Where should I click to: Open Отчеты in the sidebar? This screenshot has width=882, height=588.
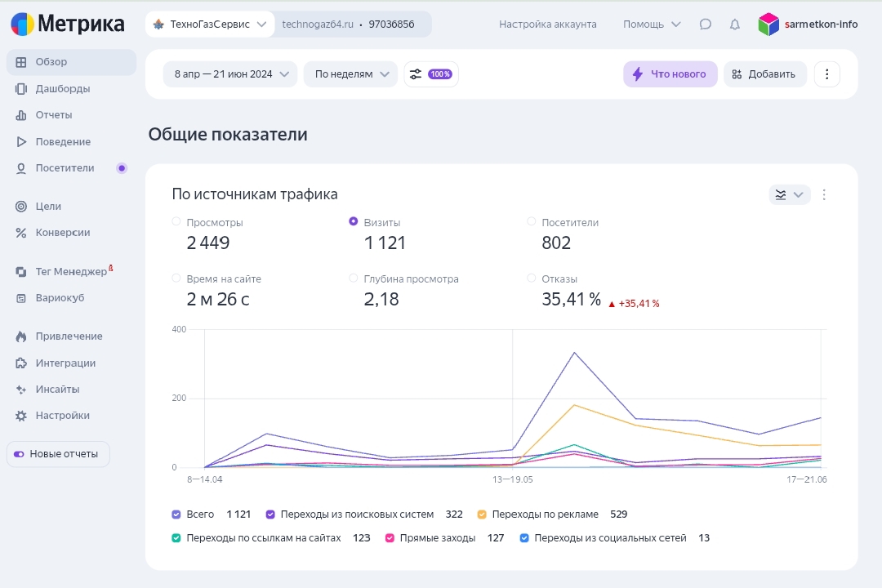(54, 115)
